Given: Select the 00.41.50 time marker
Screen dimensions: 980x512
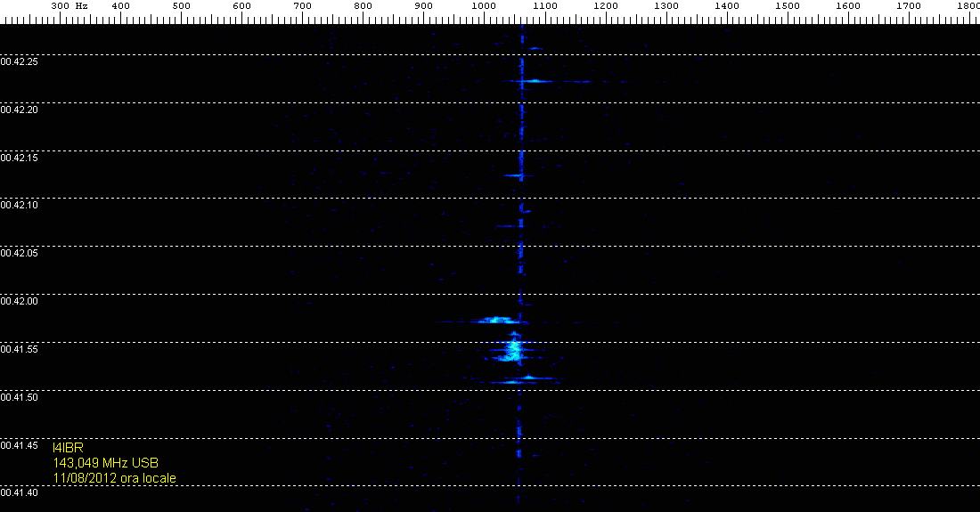Looking at the screenshot, I should 20,398.
